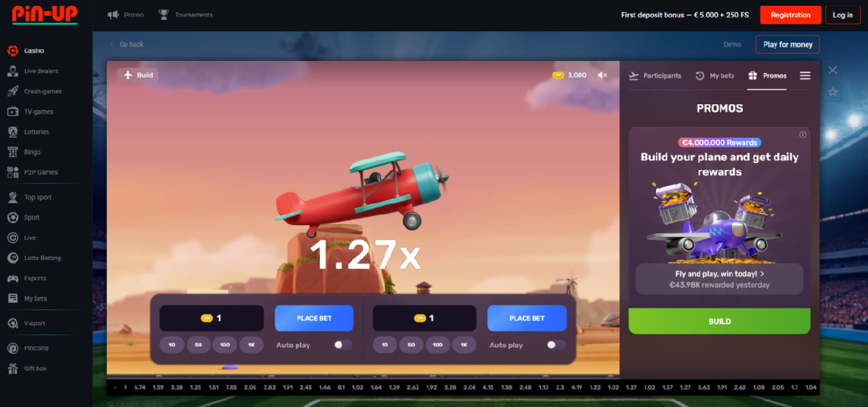Screen dimensions: 868x407
Task: Click the 7.85 multiplier in history
Action: (231, 387)
